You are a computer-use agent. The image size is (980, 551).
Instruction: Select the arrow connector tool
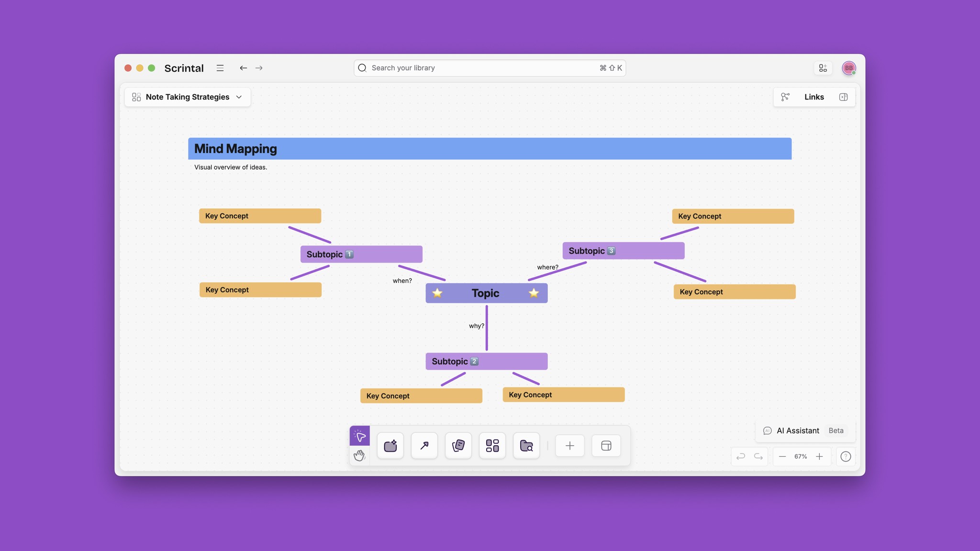tap(424, 446)
